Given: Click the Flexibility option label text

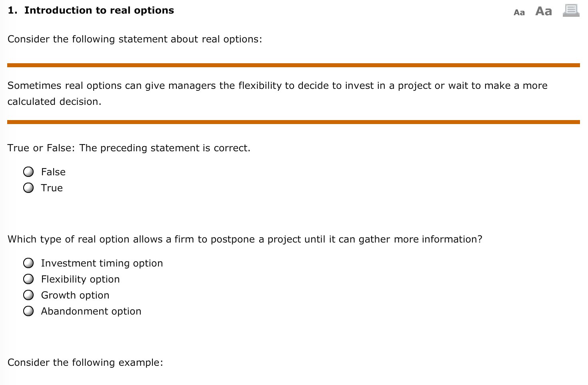Looking at the screenshot, I should click(80, 279).
